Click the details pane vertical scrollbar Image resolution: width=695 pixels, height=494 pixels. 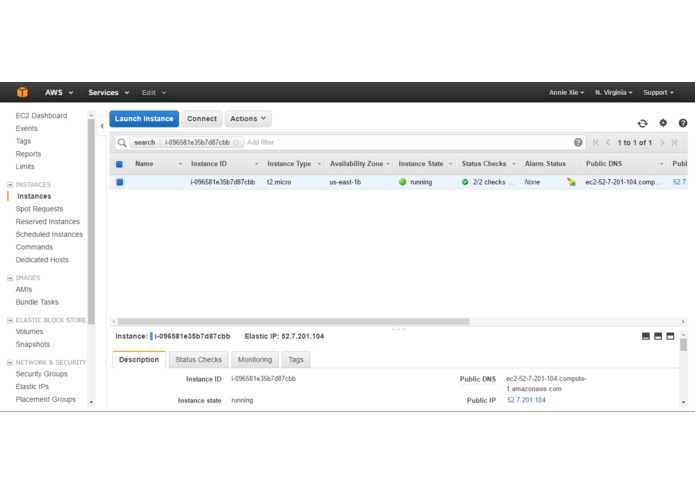pos(683,345)
